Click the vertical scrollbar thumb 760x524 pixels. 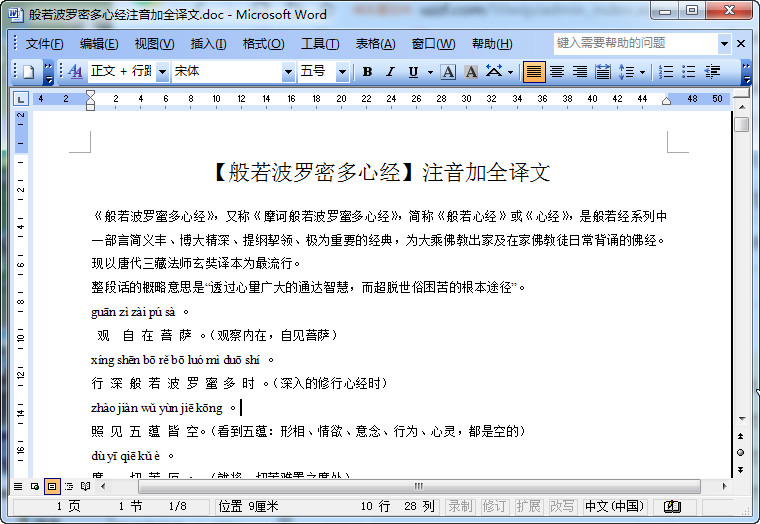click(x=742, y=124)
